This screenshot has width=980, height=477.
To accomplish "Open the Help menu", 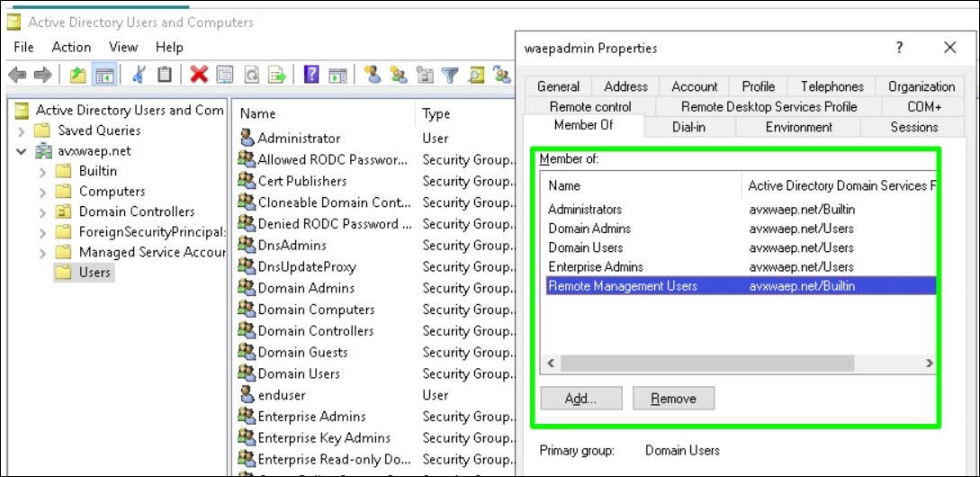I will point(169,47).
